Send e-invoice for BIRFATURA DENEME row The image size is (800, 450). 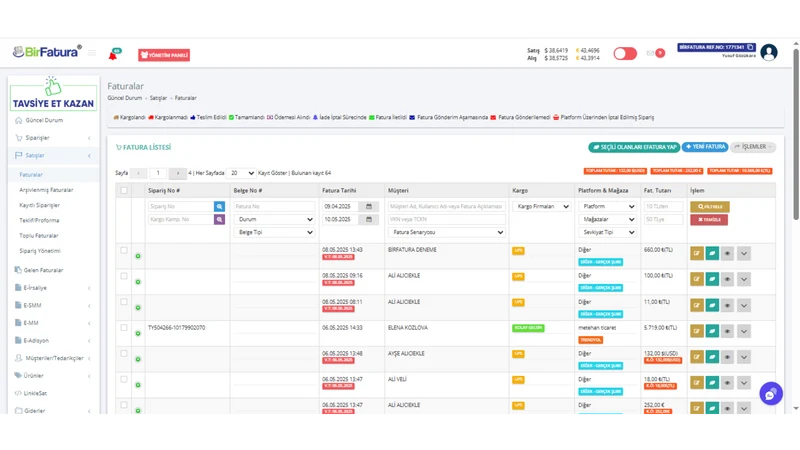tap(712, 254)
